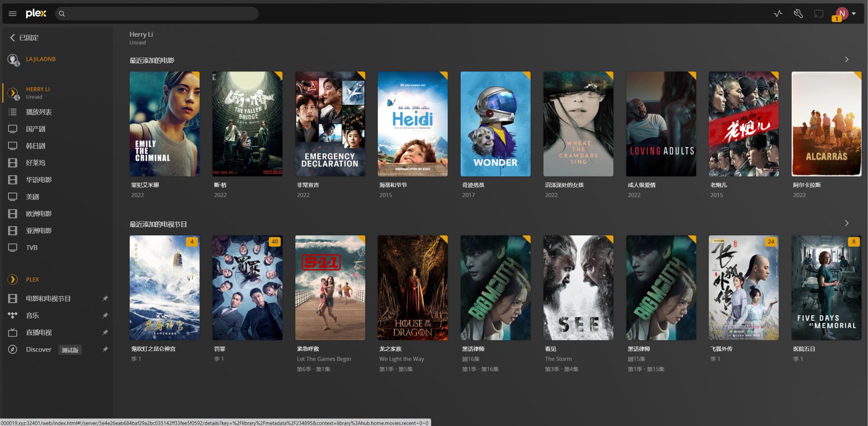The width and height of the screenshot is (868, 426).
Task: Open the account avatar dropdown
Action: coord(845,14)
